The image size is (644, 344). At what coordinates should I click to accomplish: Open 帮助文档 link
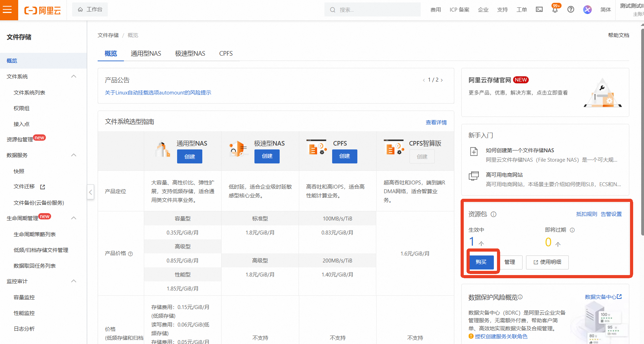[x=618, y=35]
